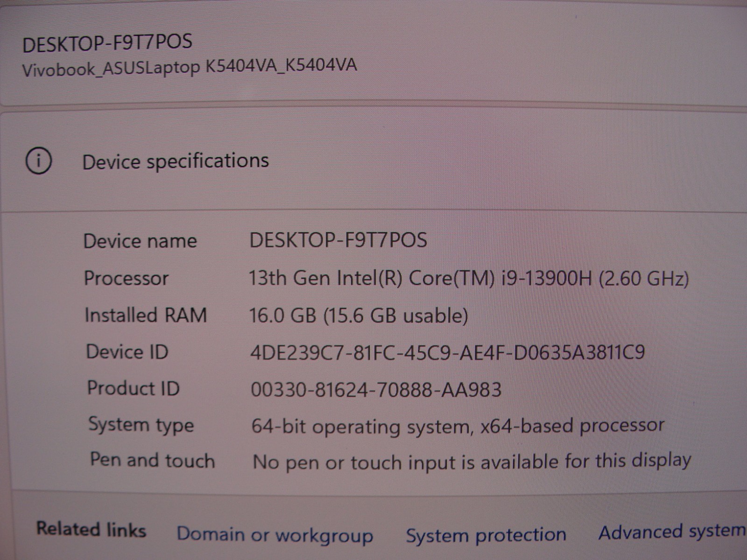The width and height of the screenshot is (747, 560).
Task: Click the Installed RAM label
Action: [146, 315]
